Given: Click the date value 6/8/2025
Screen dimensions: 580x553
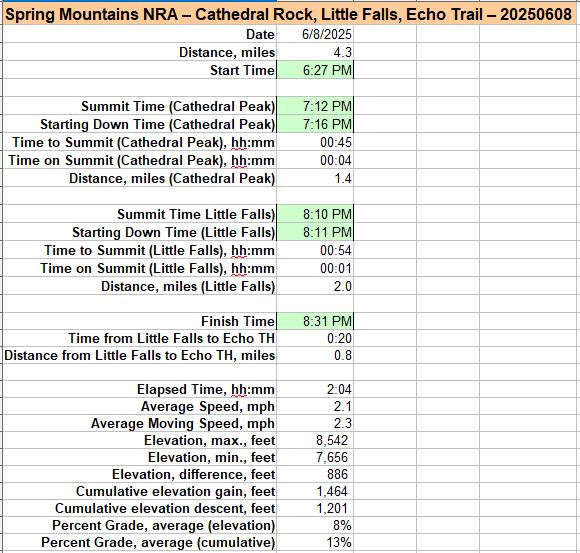Looking at the screenshot, I should click(x=315, y=34).
